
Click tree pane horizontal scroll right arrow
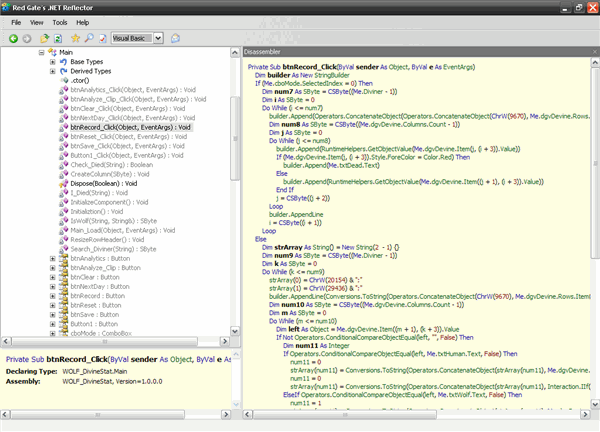[225, 341]
